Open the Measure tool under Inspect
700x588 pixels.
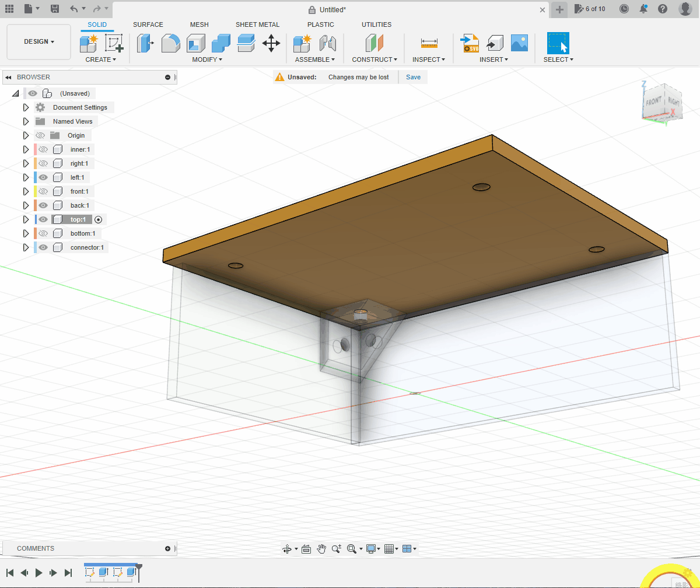point(429,43)
